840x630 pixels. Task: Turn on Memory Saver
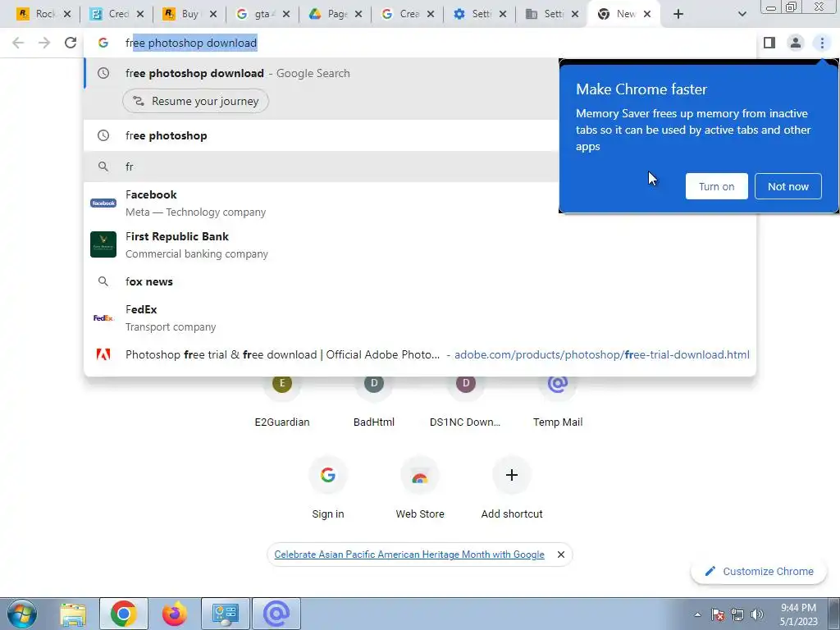pos(716,186)
